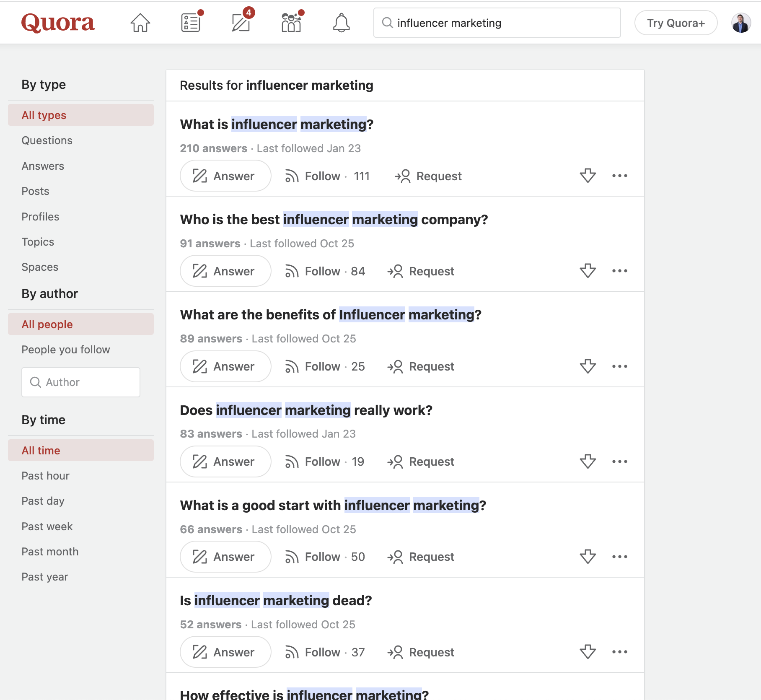Answer the benefits of Influencer marketing question

(225, 366)
